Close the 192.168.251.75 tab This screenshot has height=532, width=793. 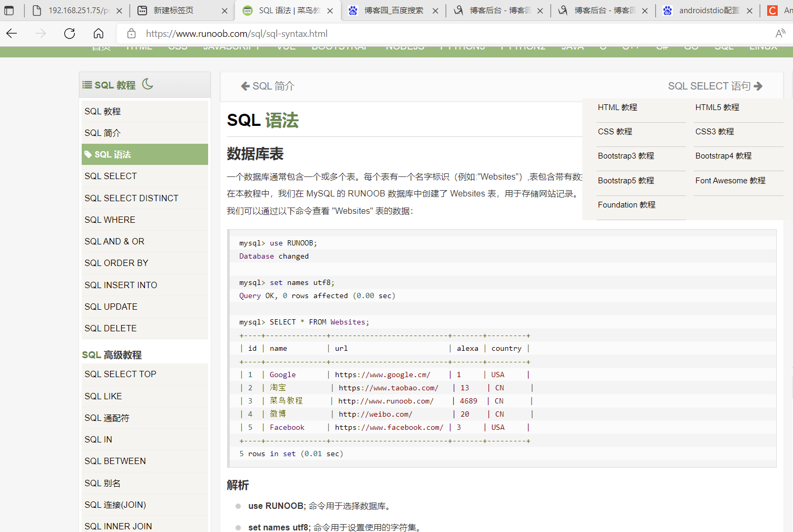point(120,11)
